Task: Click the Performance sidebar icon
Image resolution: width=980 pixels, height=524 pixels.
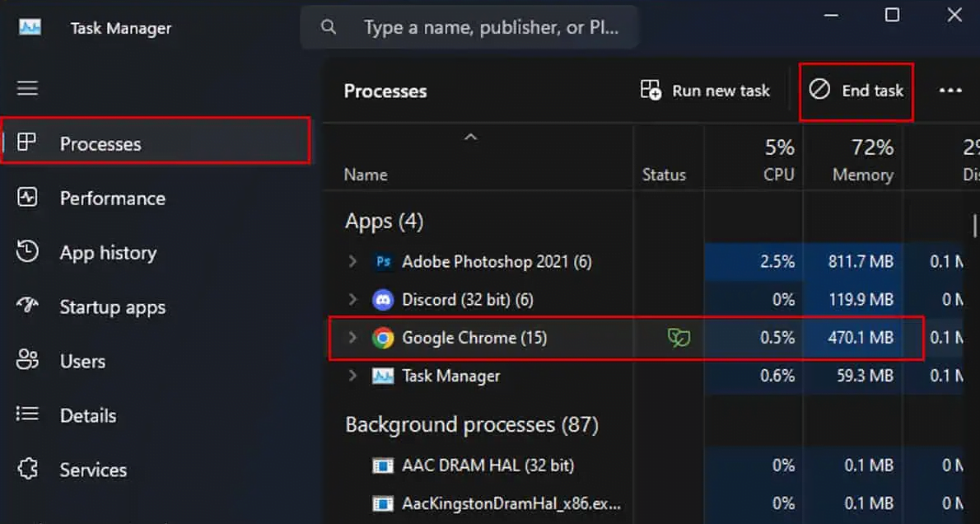Action: click(x=27, y=198)
